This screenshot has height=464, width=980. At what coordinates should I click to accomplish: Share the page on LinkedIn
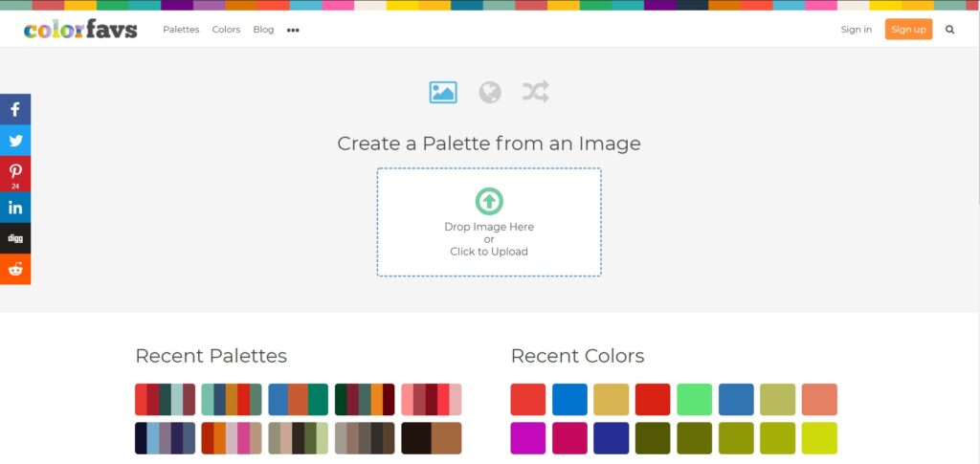click(15, 208)
